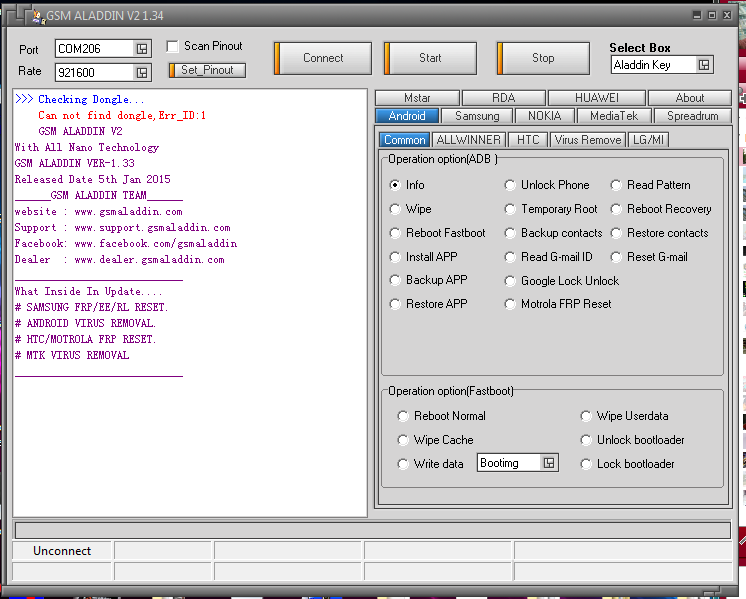Open the Bootimg partition dropdown
The width and height of the screenshot is (746, 599).
click(x=549, y=463)
